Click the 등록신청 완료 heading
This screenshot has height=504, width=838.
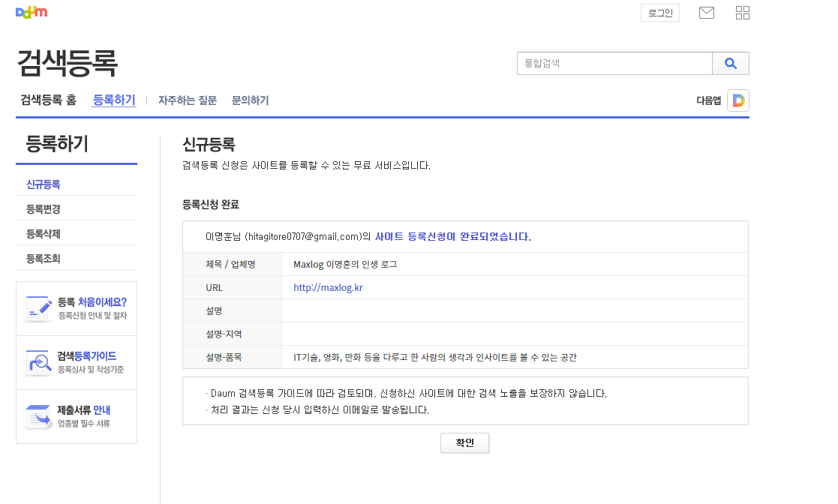point(211,205)
